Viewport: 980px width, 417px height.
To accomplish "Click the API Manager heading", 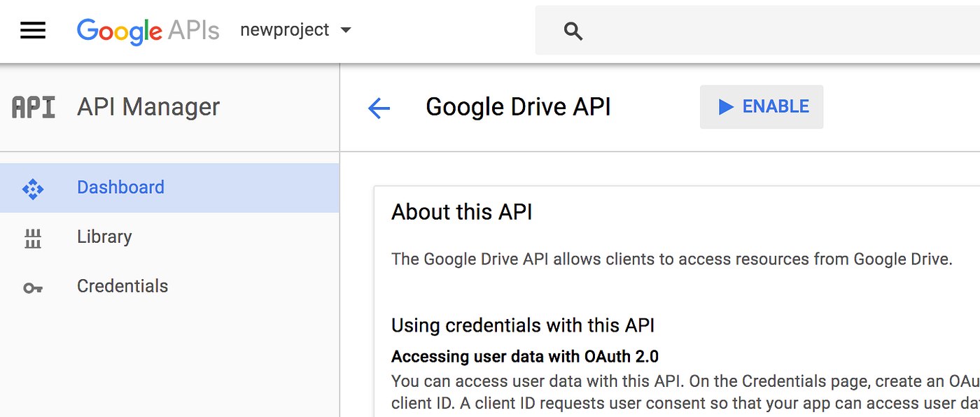I will tap(148, 107).
